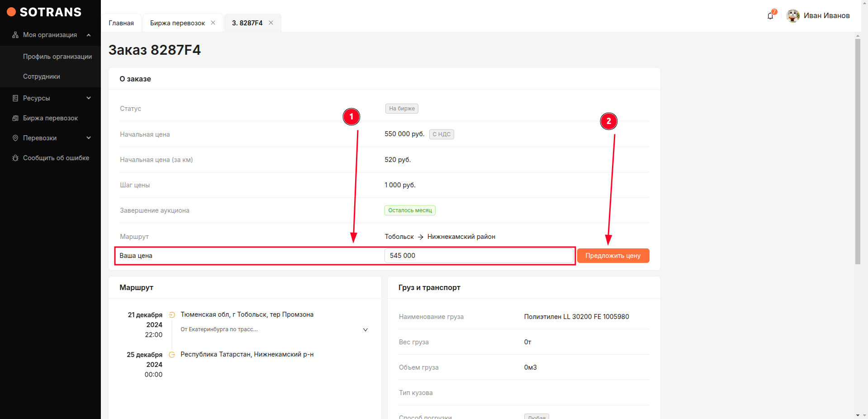The height and width of the screenshot is (419, 868).
Task: Click the notification bell icon
Action: (770, 16)
